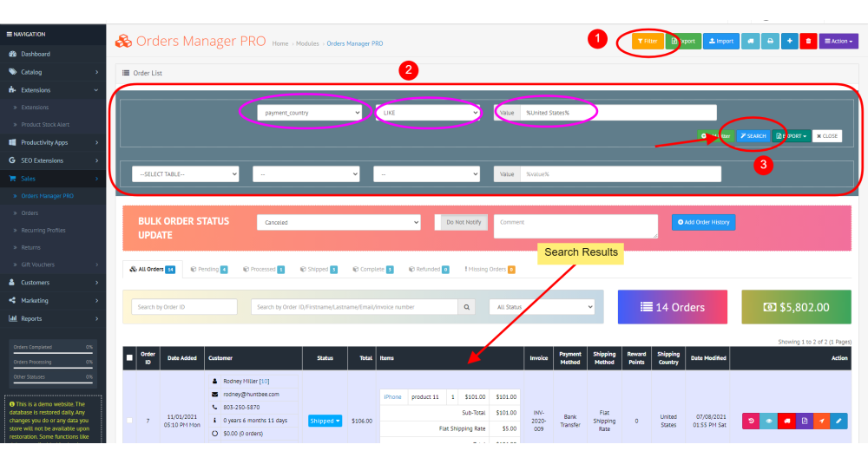Click the blue pencil edit icon for order 7
Screen dimensions: 868x464
pyautogui.click(x=838, y=421)
